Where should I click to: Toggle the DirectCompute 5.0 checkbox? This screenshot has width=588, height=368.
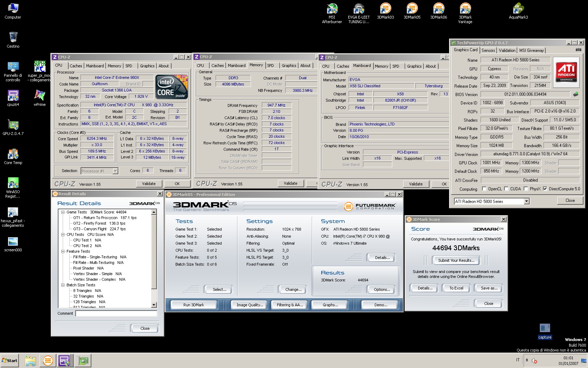click(545, 189)
